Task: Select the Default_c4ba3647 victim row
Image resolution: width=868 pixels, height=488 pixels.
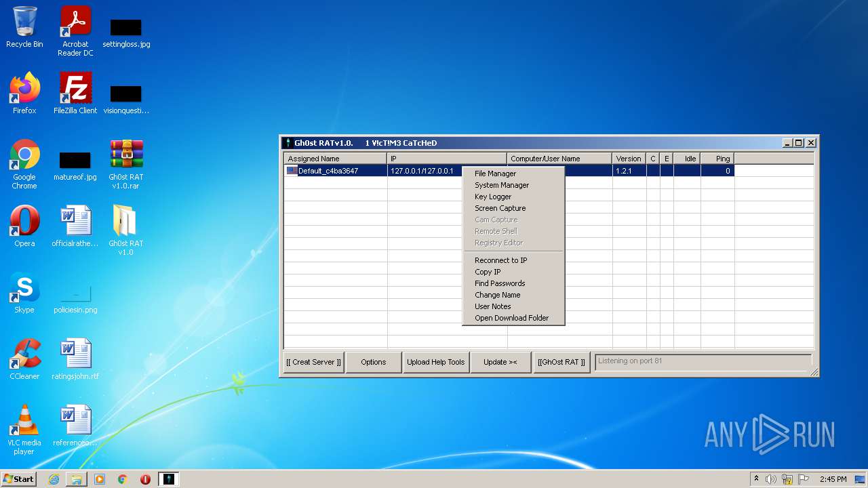Action: coord(509,171)
